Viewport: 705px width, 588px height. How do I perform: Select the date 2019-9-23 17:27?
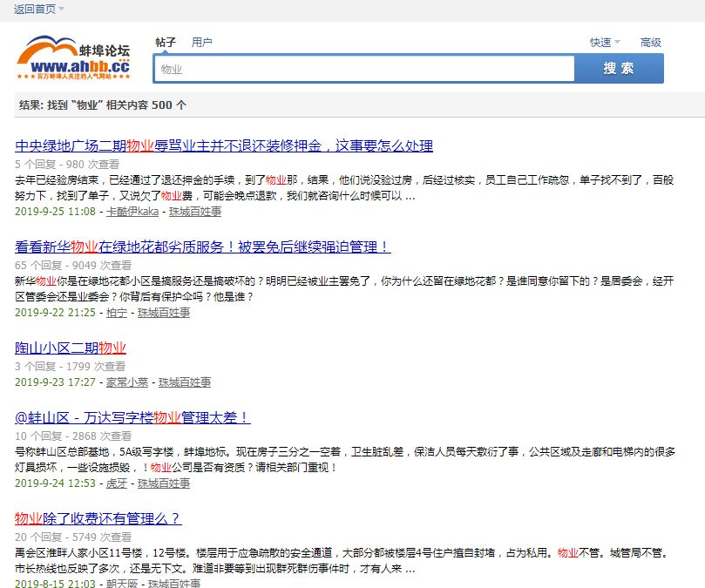click(x=55, y=382)
